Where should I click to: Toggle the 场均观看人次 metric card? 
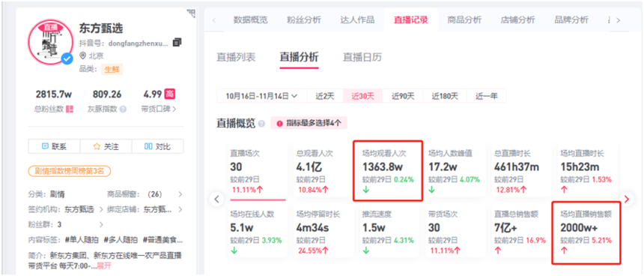click(x=388, y=171)
